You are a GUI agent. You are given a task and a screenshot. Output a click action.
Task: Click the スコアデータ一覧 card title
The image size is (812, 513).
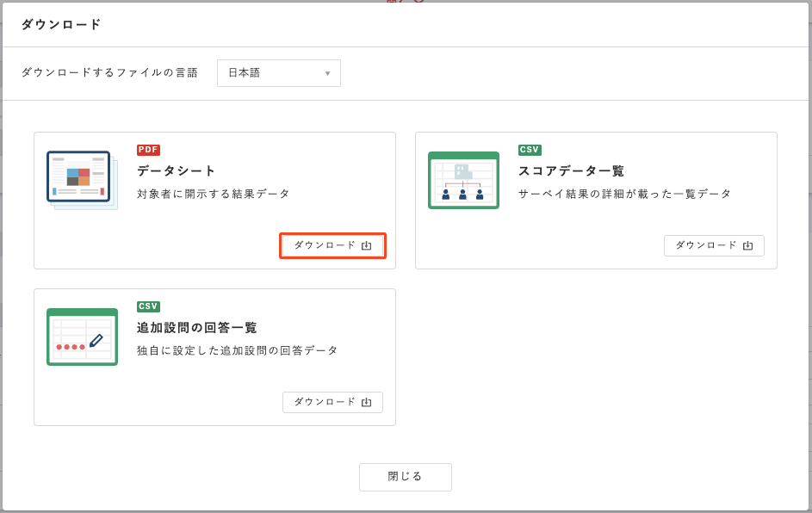pos(571,170)
